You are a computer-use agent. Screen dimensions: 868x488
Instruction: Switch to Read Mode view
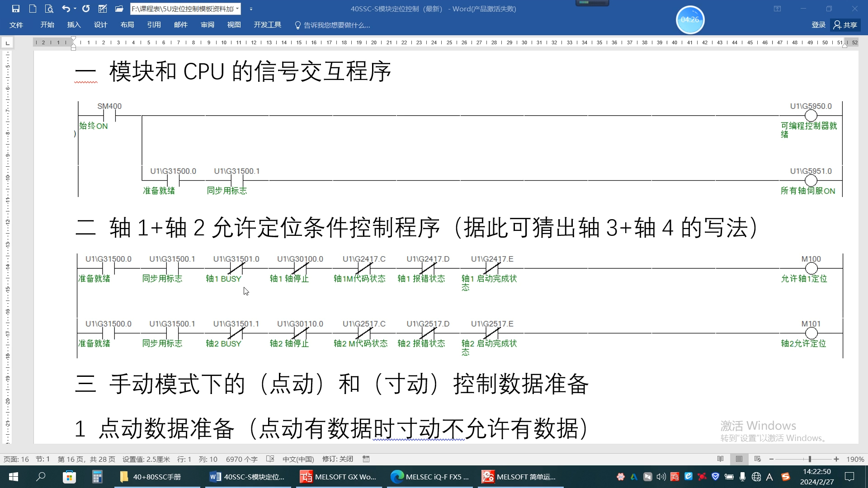(720, 459)
